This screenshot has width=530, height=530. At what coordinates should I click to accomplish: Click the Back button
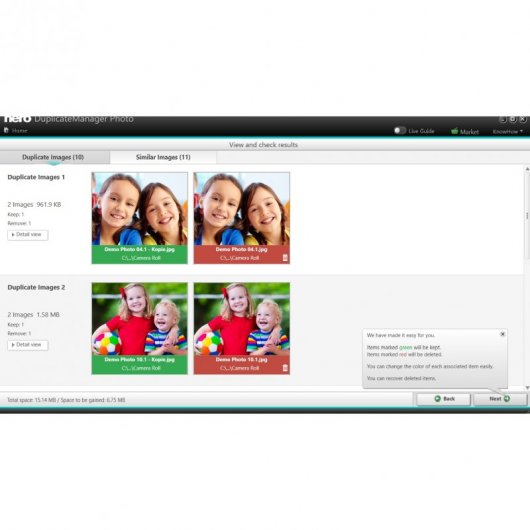click(x=443, y=399)
